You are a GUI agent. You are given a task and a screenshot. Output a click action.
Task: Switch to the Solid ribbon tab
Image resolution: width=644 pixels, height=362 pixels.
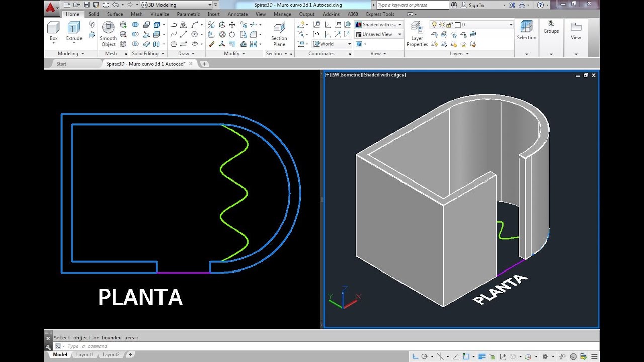94,14
